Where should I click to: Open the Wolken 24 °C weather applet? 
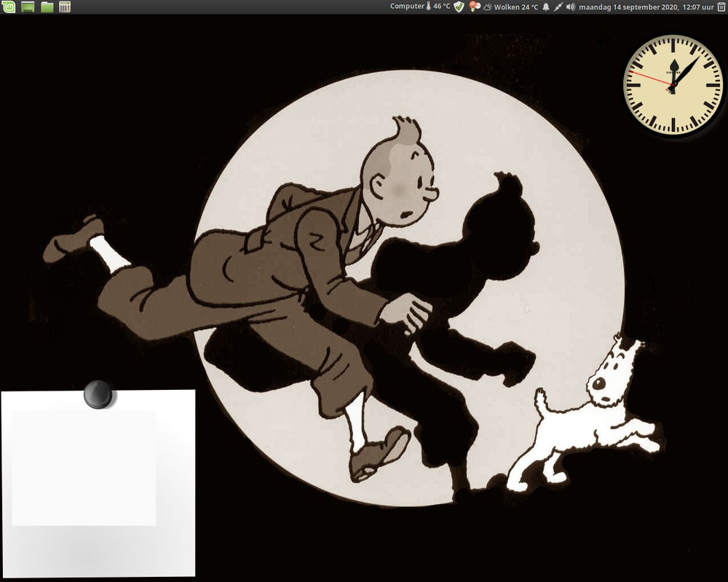(x=511, y=7)
